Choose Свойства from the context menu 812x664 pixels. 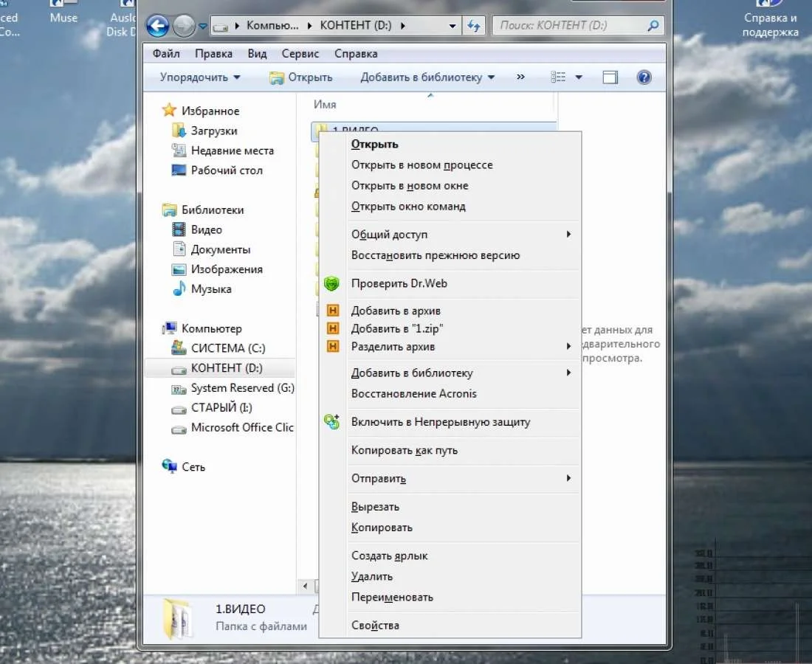[x=375, y=626]
